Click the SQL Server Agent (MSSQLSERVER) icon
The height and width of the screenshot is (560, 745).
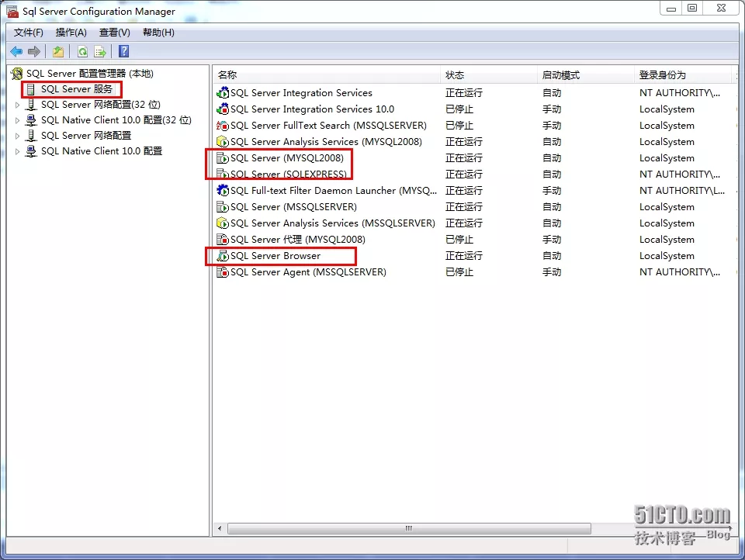tap(223, 271)
